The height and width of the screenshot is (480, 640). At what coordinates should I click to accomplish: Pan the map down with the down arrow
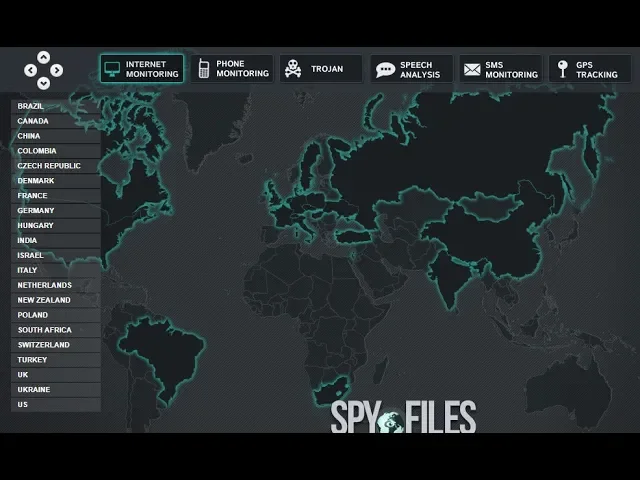point(44,83)
